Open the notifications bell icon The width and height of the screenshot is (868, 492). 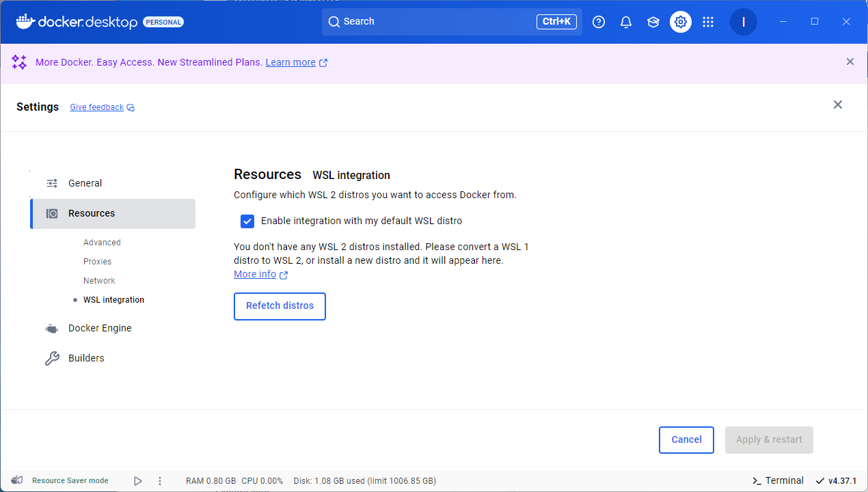[626, 22]
